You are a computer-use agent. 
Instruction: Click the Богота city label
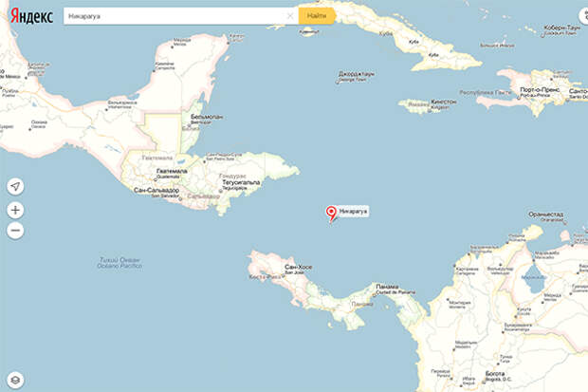[x=495, y=374]
